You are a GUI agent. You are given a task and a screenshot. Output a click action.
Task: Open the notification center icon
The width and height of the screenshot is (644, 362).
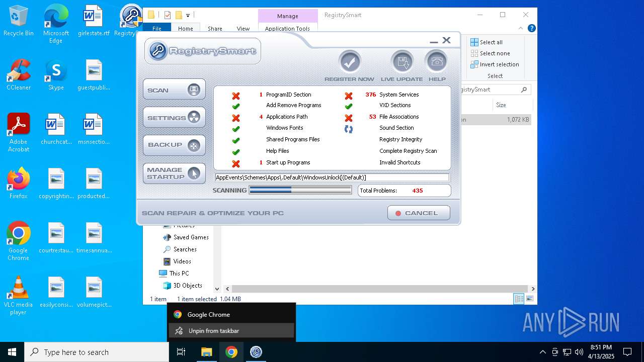627,352
